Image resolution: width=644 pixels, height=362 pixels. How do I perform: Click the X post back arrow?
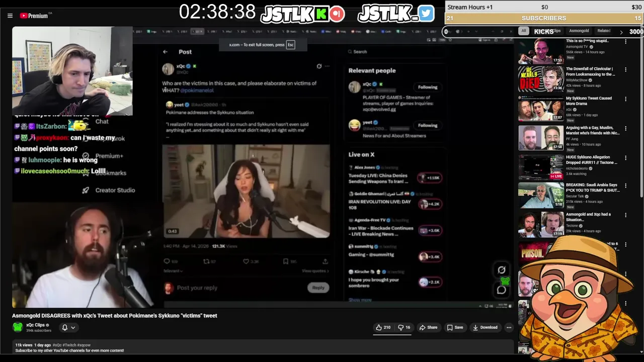[x=165, y=52]
